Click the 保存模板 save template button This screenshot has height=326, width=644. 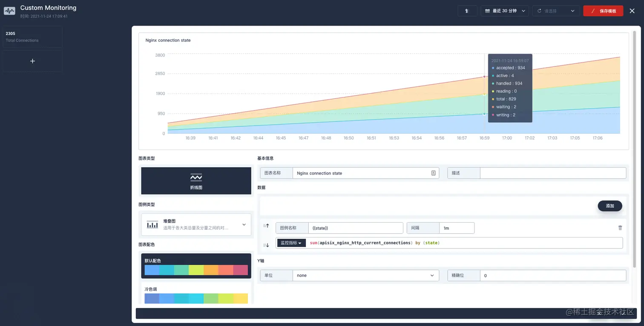[x=603, y=11]
